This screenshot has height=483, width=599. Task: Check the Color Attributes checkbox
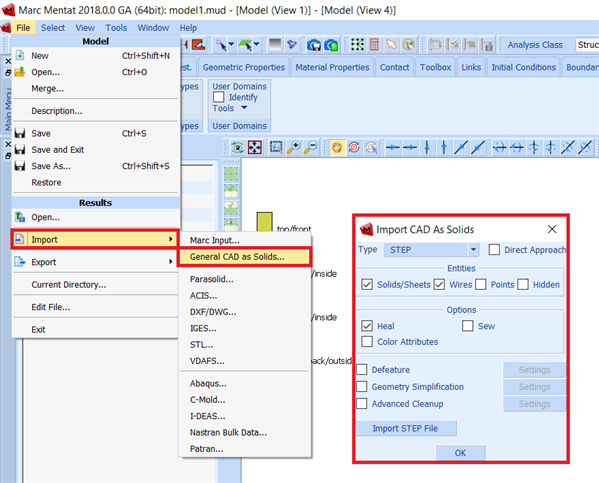(367, 341)
